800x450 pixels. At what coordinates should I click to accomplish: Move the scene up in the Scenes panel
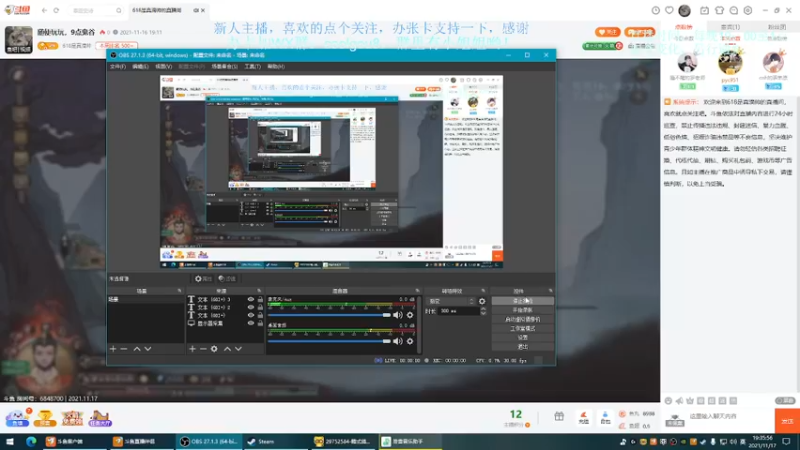(137, 349)
